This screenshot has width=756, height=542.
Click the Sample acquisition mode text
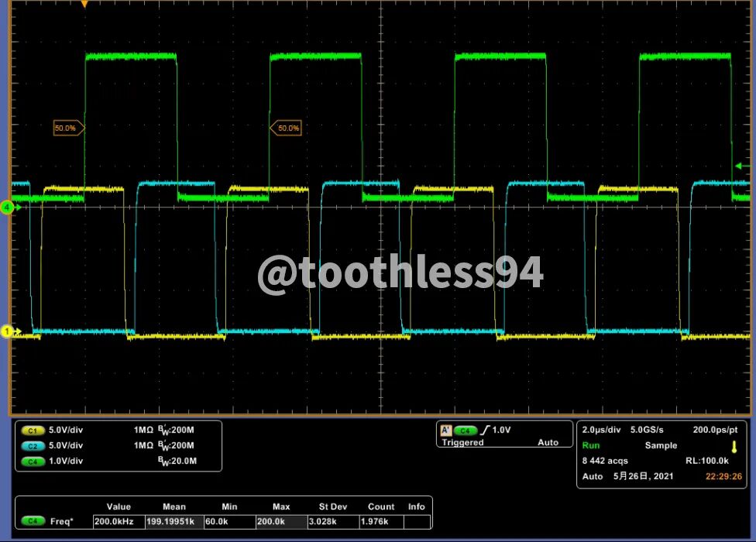click(x=661, y=445)
